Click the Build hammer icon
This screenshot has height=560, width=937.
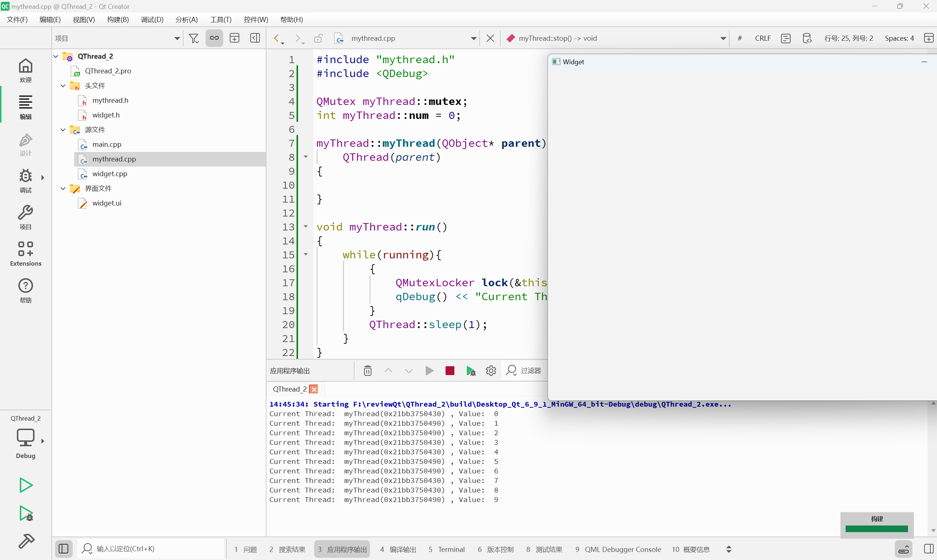(x=26, y=541)
